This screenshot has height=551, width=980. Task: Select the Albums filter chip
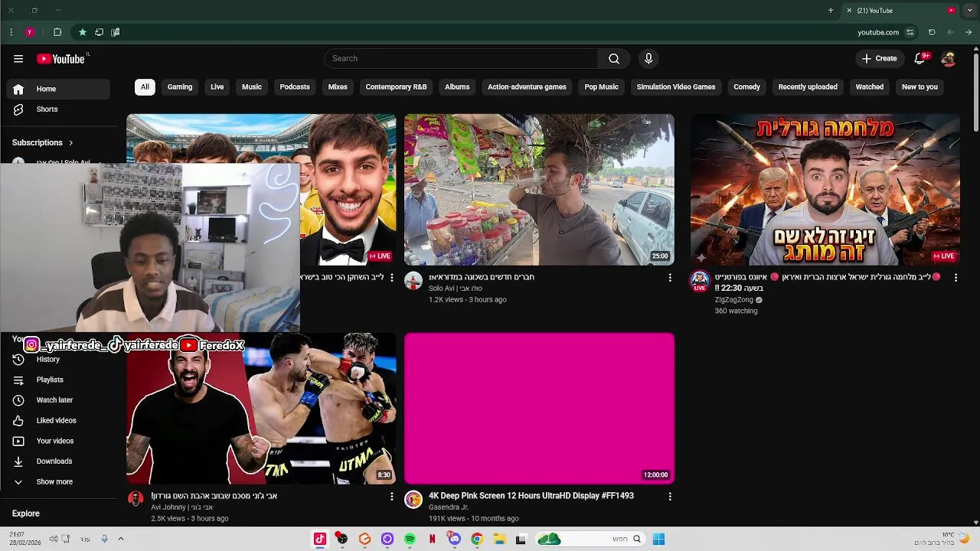[x=457, y=87]
